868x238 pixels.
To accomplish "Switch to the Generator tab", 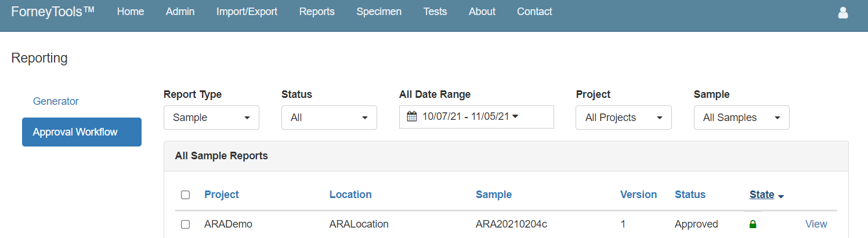I will tap(56, 101).
